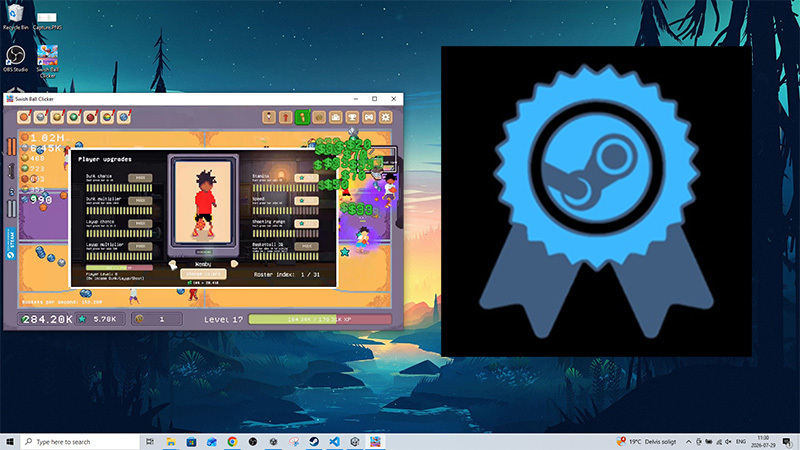Viewport: 800px width, 450px height.
Task: Click the MAX button for Dunk chance
Action: (x=140, y=178)
